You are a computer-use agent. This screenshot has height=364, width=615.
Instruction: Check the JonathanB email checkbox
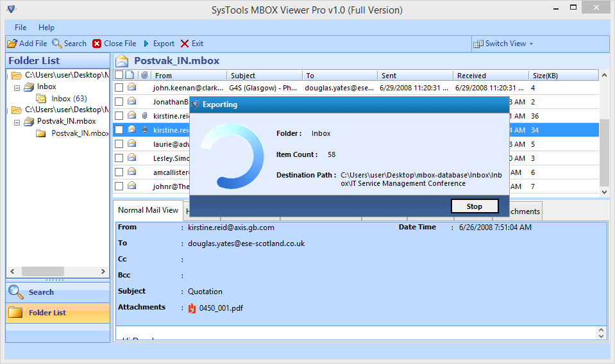[x=119, y=102]
